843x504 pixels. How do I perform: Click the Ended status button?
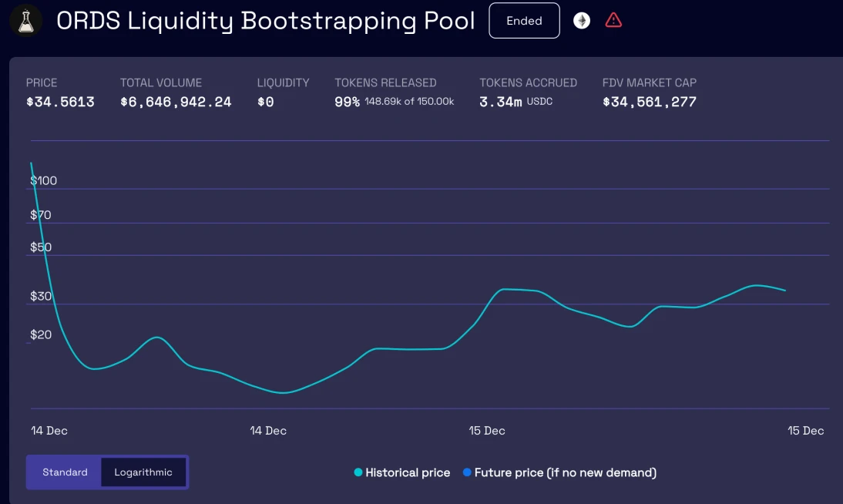point(524,21)
